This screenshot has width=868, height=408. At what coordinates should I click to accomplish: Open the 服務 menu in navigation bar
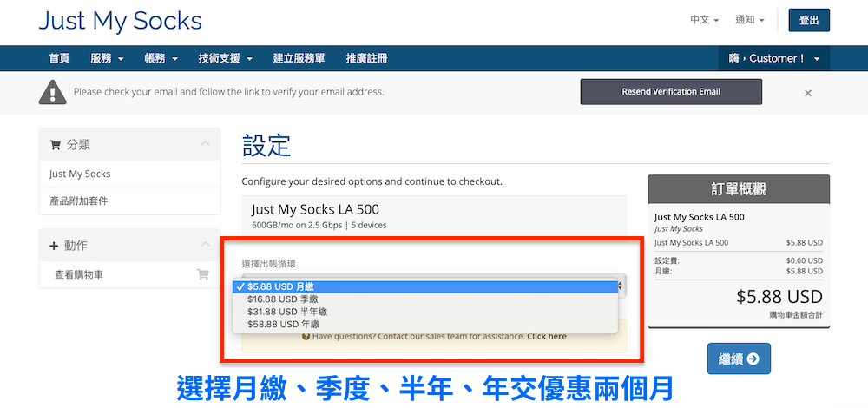coord(107,58)
